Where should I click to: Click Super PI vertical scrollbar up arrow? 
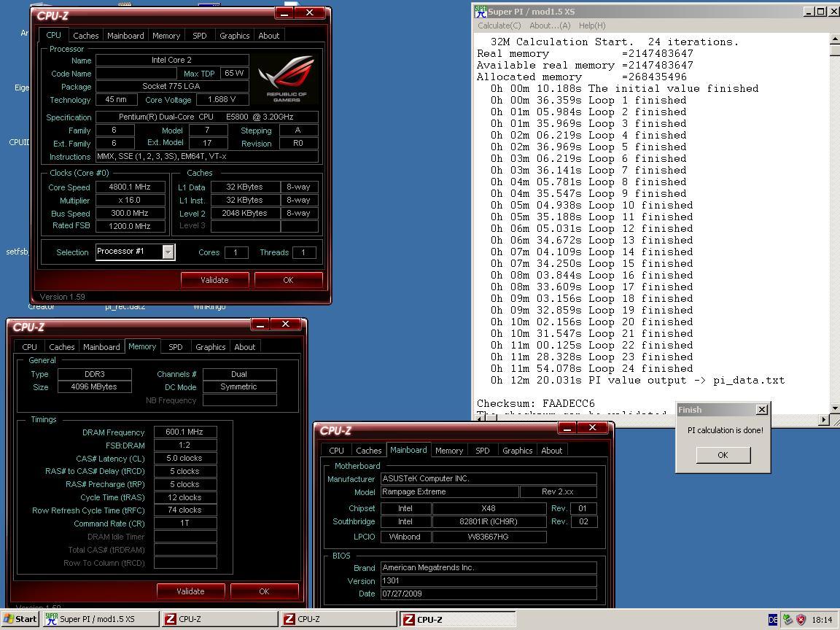pyautogui.click(x=835, y=39)
